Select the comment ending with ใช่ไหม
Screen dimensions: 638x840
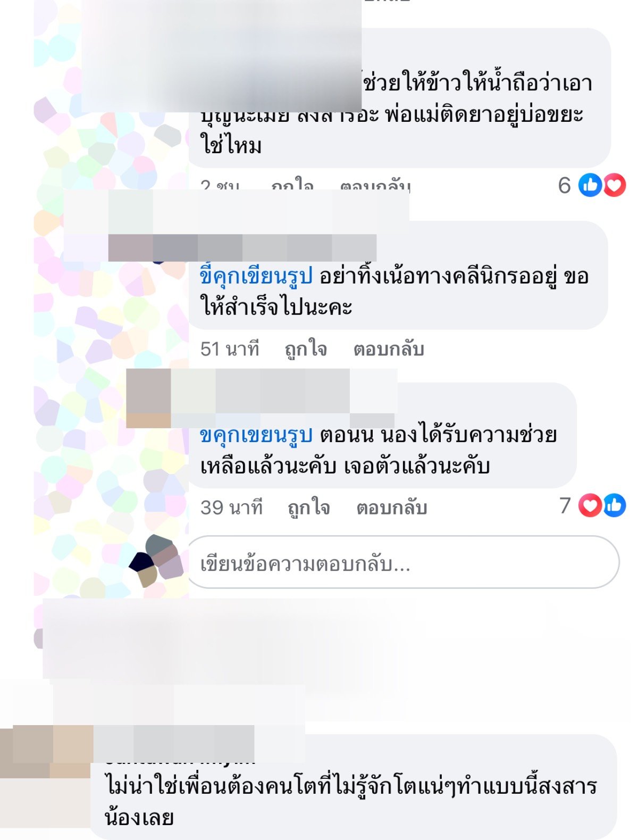(x=399, y=98)
